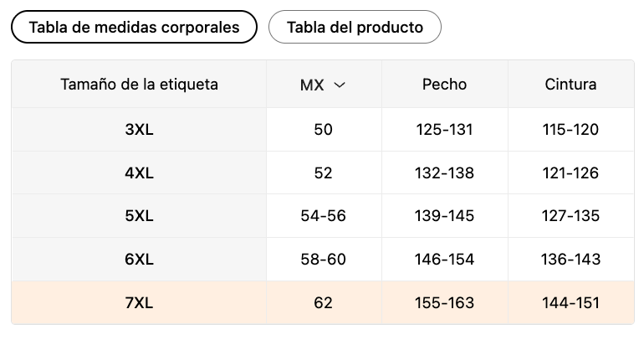Click the Cintura column header
Screen dimensions: 644x340
[570, 85]
